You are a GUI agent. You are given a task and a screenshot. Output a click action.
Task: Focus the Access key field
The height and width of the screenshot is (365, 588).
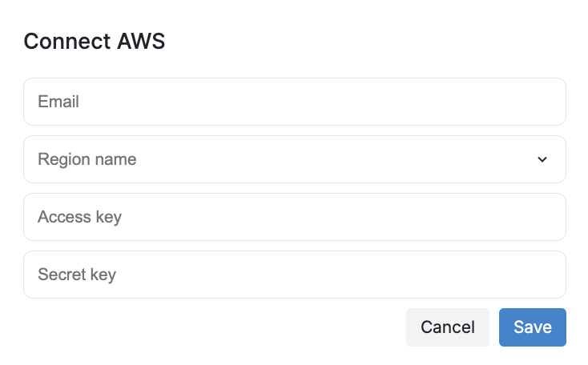tap(294, 217)
